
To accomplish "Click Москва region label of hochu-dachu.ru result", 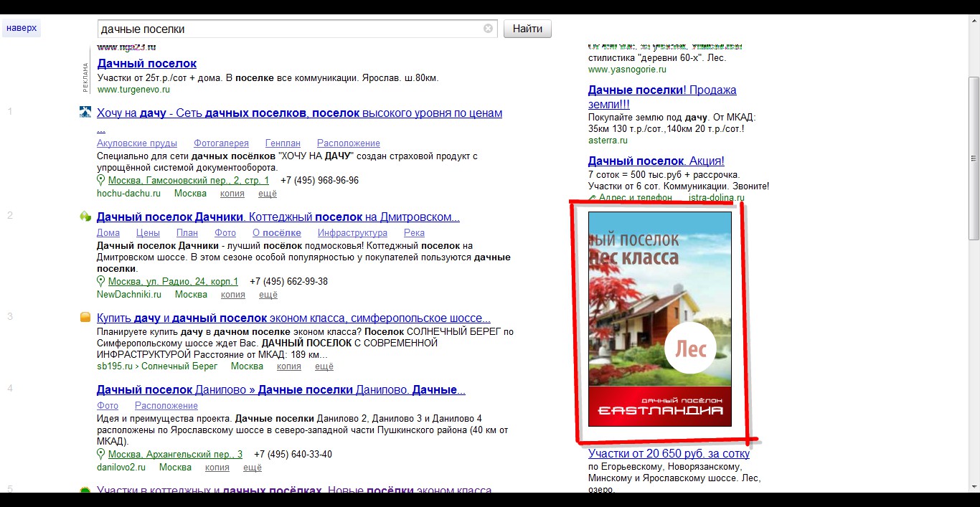I will click(x=190, y=194).
